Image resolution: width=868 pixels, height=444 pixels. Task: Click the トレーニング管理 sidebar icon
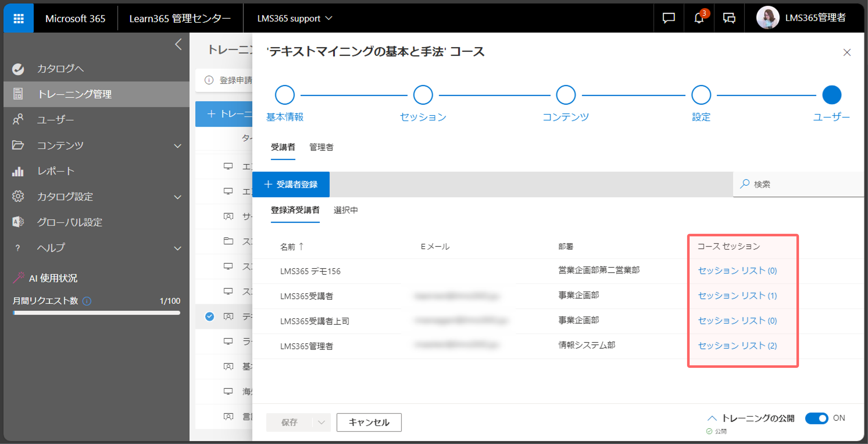tap(18, 94)
